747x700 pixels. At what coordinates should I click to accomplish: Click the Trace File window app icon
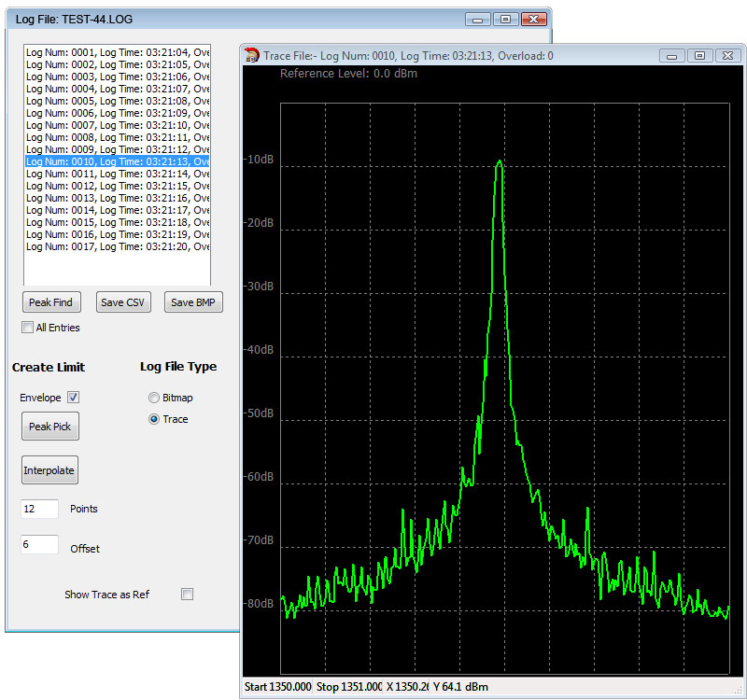tap(252, 55)
